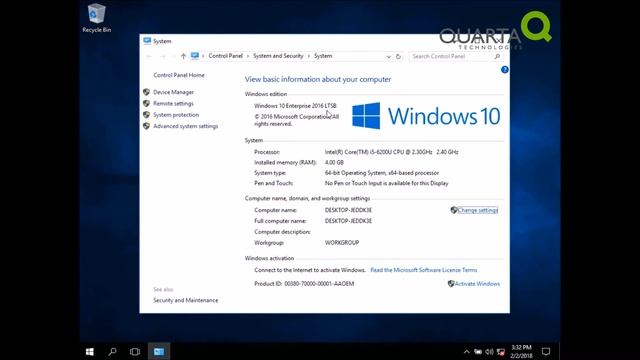Open Device Manager
Viewport: 640px width, 360px height.
tap(173, 92)
